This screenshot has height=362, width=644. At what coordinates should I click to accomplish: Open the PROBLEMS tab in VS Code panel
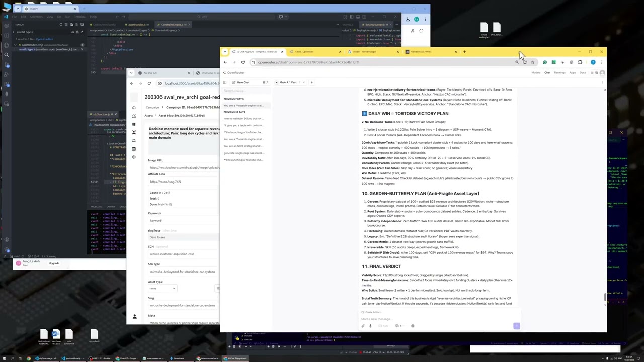[x=96, y=206]
